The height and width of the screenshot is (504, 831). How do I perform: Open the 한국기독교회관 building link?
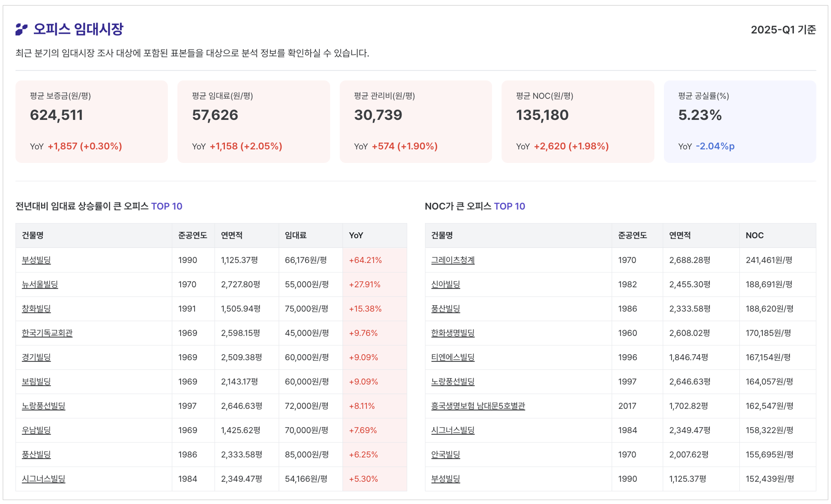click(x=47, y=333)
